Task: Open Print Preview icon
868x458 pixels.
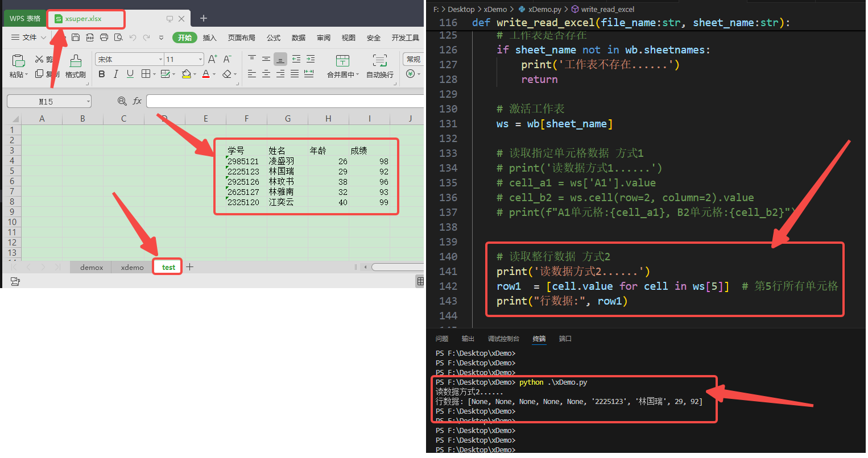Action: click(118, 38)
